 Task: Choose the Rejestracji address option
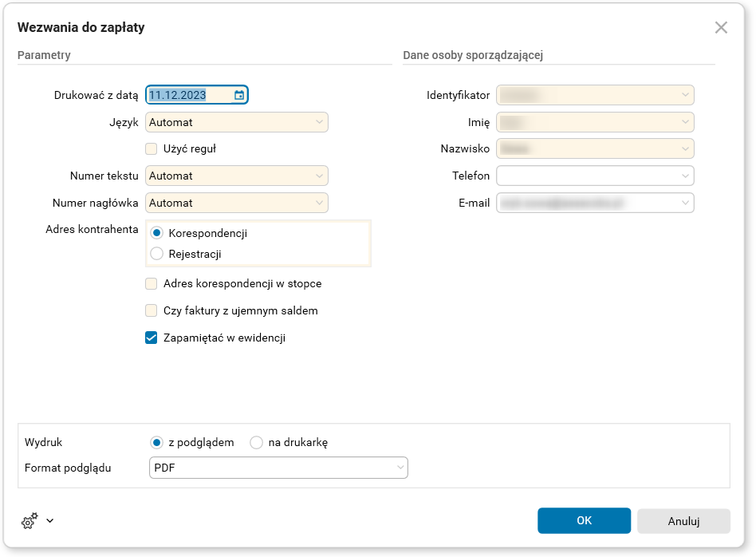(157, 254)
